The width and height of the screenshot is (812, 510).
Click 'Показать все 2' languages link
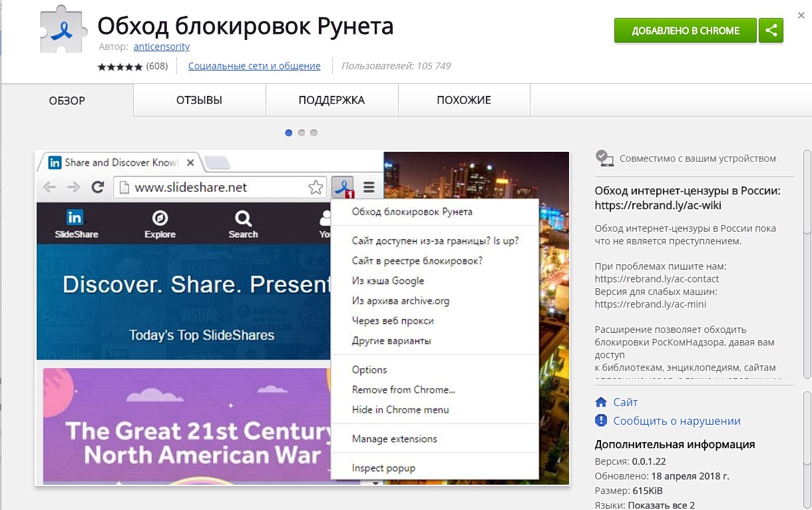[661, 505]
